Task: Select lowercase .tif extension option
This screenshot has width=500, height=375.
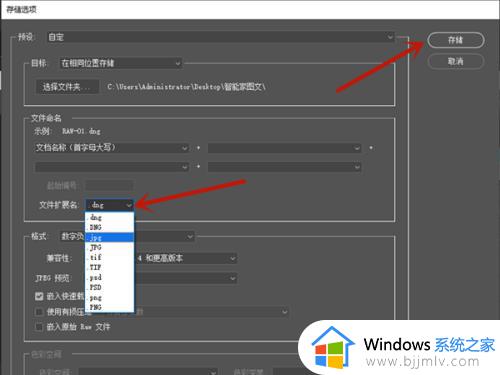Action: pyautogui.click(x=110, y=257)
